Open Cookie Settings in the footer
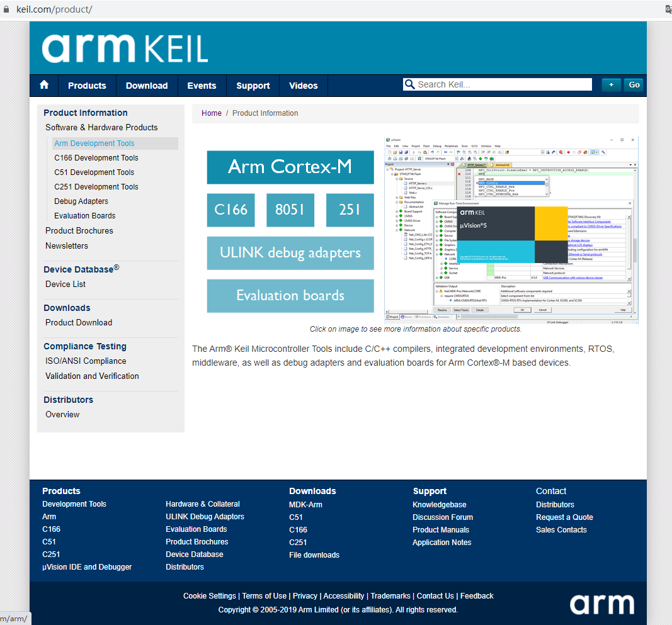672x625 pixels. tap(209, 595)
